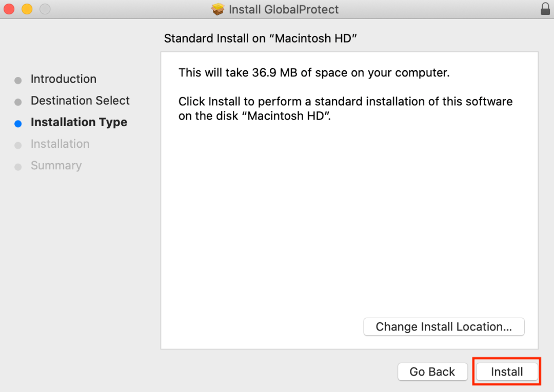Click the Standard Install heading text
Viewport: 554px width, 392px height.
point(261,38)
